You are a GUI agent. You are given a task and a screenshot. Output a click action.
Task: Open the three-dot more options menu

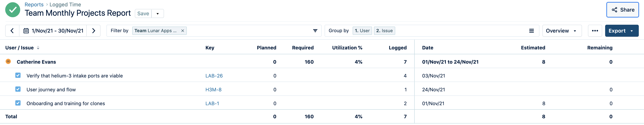click(595, 31)
